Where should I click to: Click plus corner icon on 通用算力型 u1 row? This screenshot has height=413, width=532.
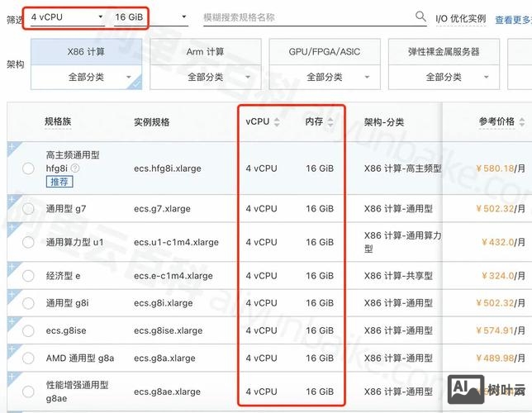click(x=12, y=227)
